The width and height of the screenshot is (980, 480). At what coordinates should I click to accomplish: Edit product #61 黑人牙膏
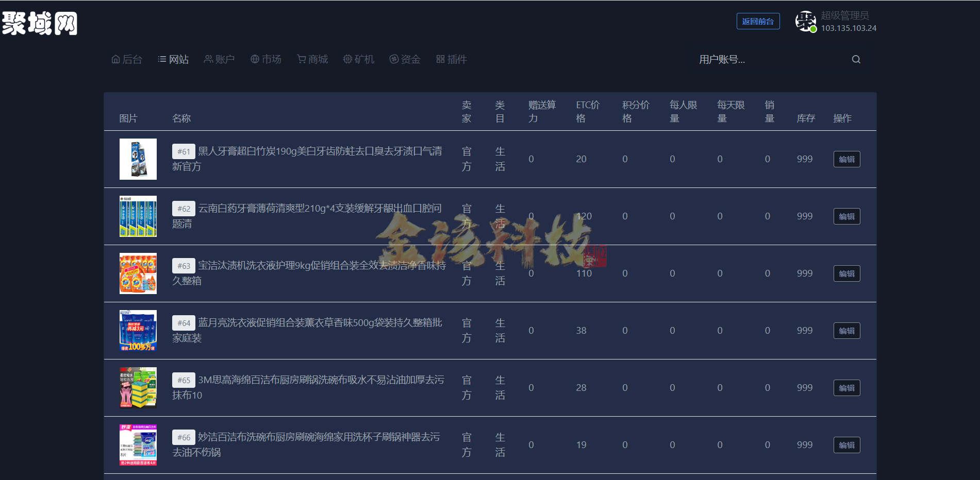tap(846, 159)
